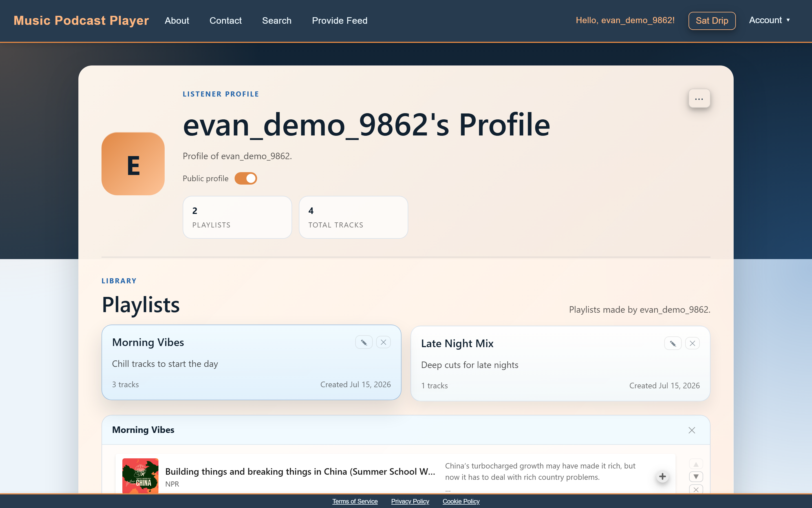This screenshot has height=508, width=812.
Task: Open the Cookie Policy link
Action: click(x=461, y=501)
